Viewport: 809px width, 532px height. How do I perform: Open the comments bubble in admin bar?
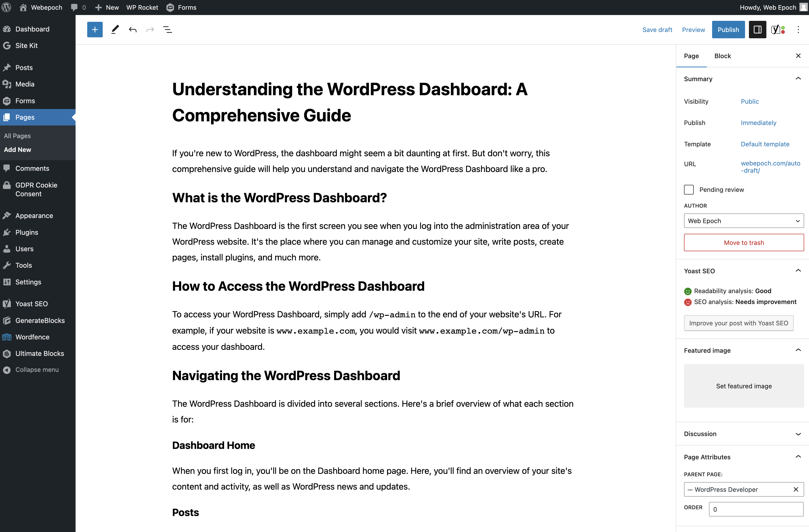pyautogui.click(x=78, y=7)
